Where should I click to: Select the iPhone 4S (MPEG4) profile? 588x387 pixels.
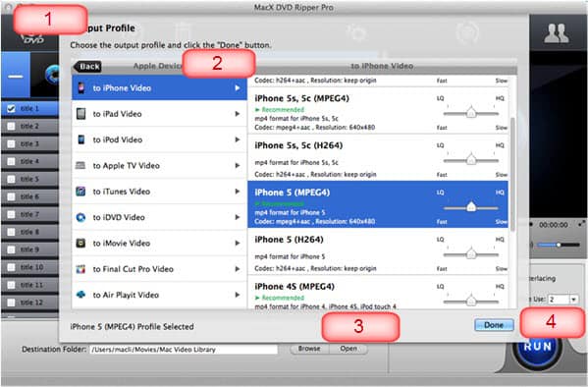coord(378,293)
